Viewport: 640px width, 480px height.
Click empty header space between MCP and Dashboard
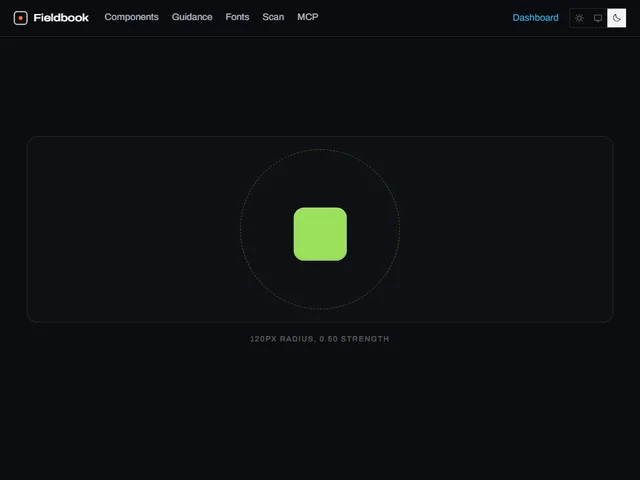tap(416, 18)
